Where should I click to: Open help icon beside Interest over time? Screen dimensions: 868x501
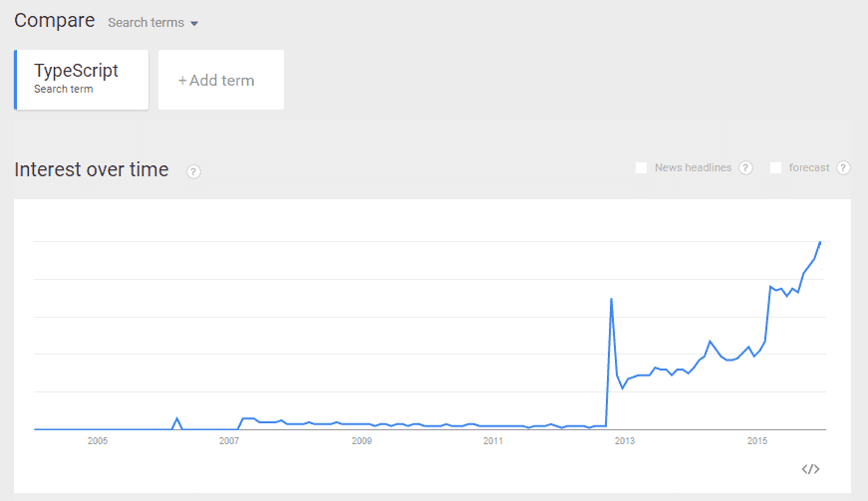193,171
